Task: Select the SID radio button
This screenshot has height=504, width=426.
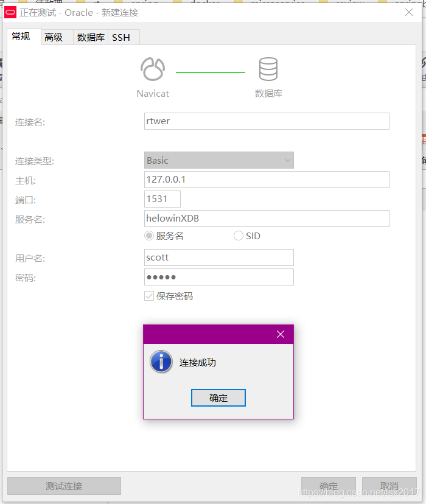Action: pos(239,236)
